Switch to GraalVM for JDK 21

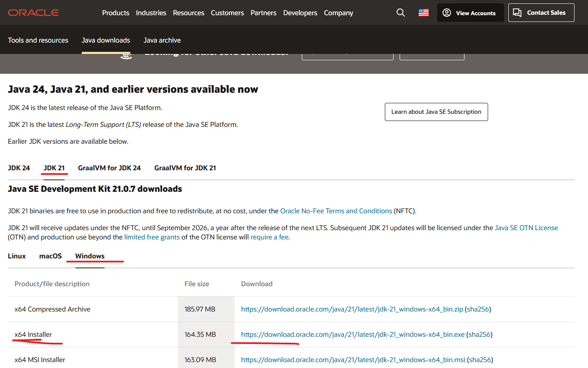(x=185, y=168)
